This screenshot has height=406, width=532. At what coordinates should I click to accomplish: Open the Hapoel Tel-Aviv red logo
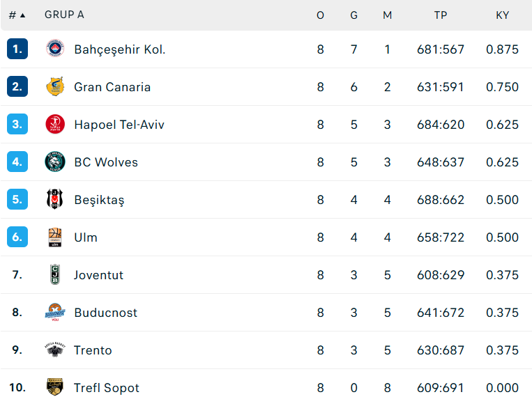pos(55,124)
